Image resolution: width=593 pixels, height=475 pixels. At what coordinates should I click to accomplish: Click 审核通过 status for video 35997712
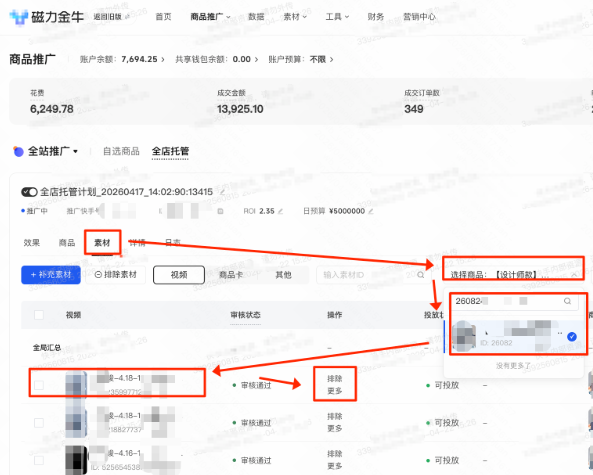252,385
